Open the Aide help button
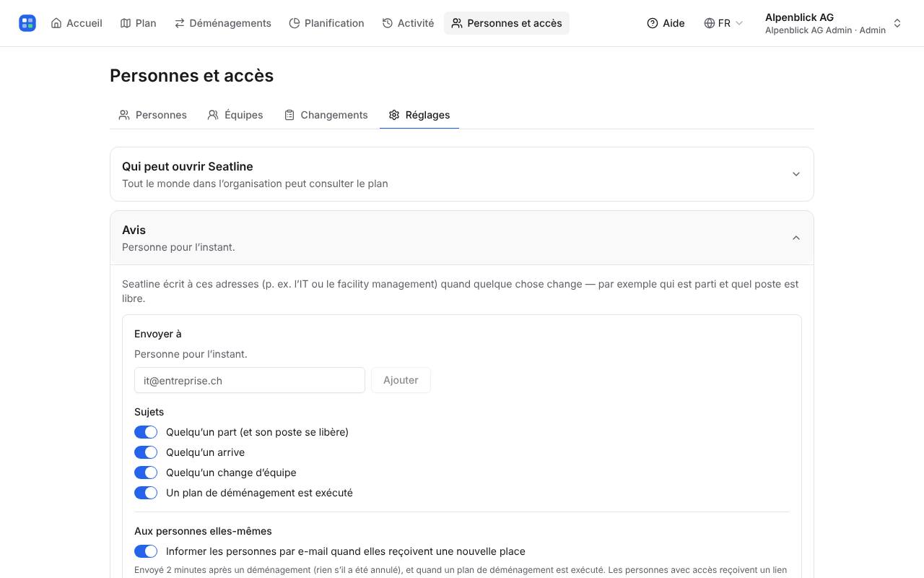Screen dimensions: 924x578 [666, 23]
